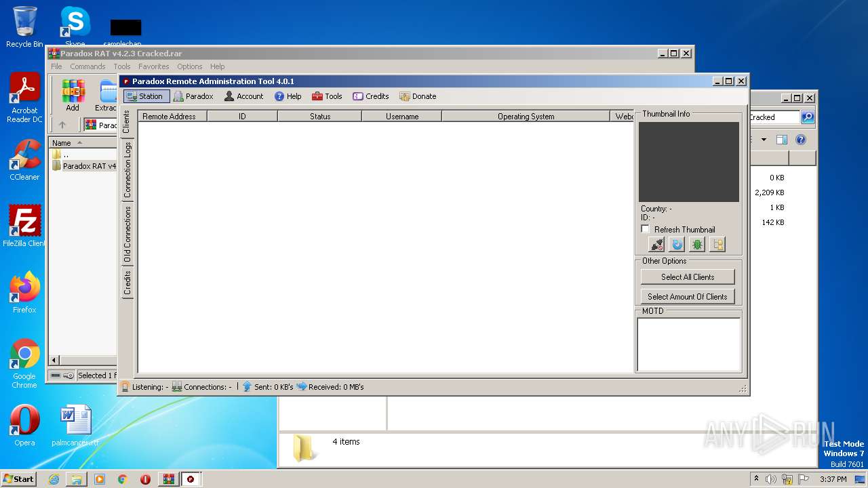This screenshot has width=868, height=488.
Task: Select Paradox RAT v4 folder in WinRAR
Action: pos(84,166)
